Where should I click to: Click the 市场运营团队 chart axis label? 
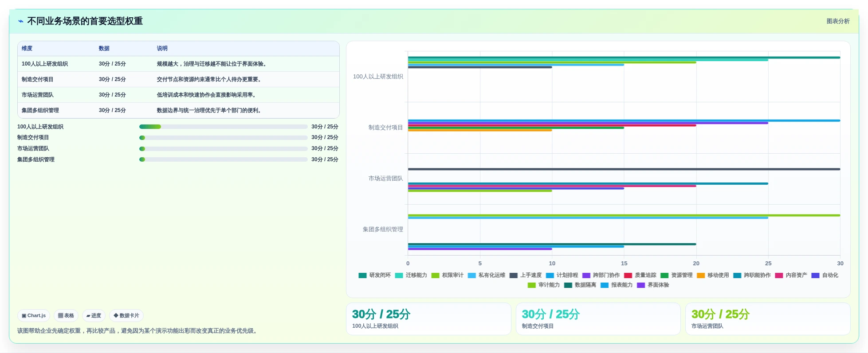pyautogui.click(x=385, y=178)
